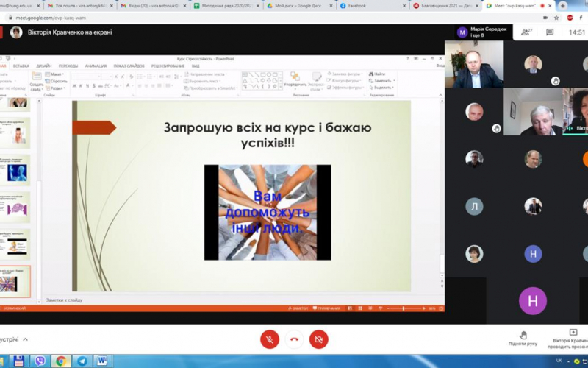The width and height of the screenshot is (588, 368).
Task: Open the ВИД ribbon tab
Action: 196,66
